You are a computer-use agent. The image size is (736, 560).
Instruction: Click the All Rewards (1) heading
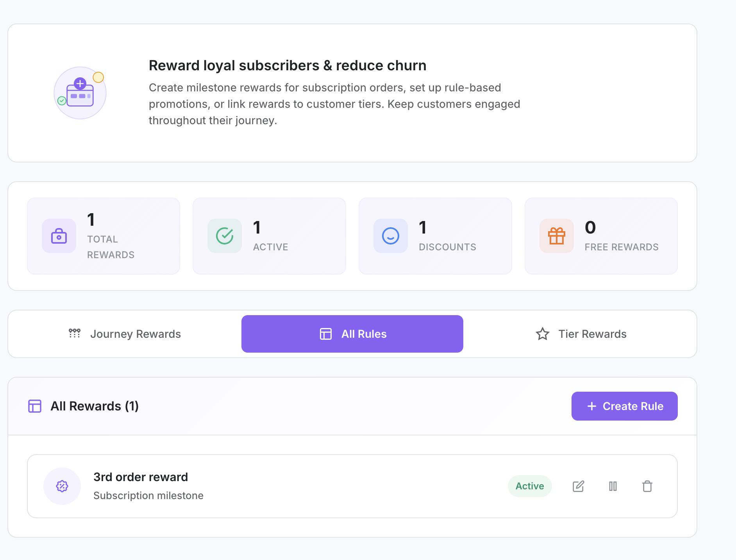coord(95,406)
